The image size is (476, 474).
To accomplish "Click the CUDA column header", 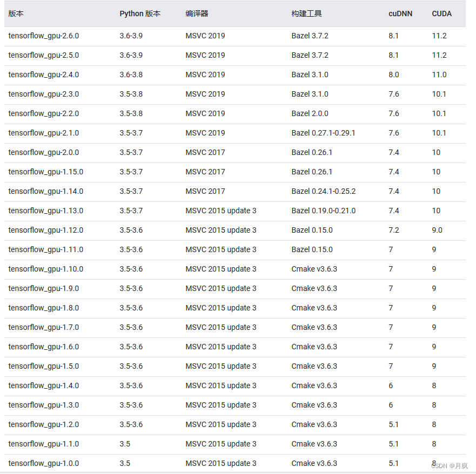I will pyautogui.click(x=442, y=13).
